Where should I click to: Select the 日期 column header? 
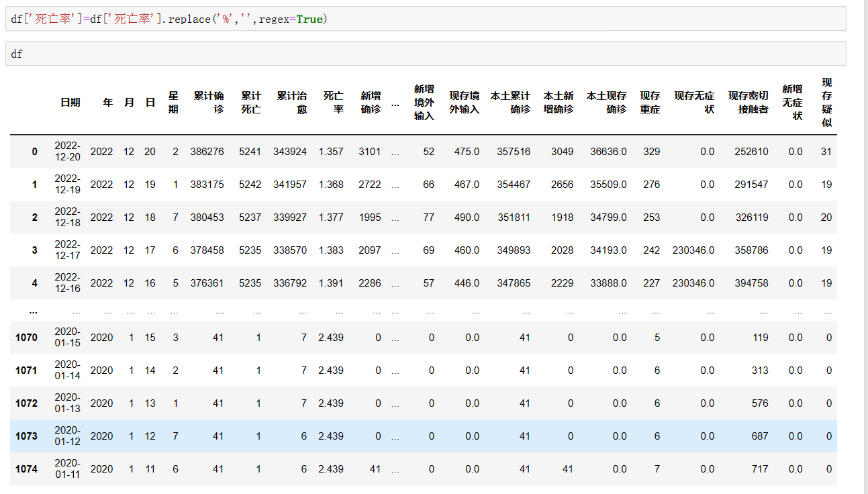[x=70, y=102]
